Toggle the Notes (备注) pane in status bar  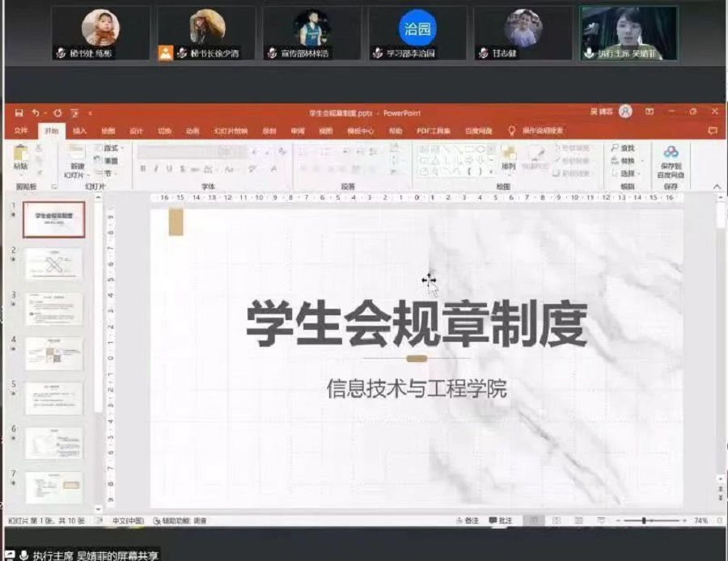[x=467, y=521]
